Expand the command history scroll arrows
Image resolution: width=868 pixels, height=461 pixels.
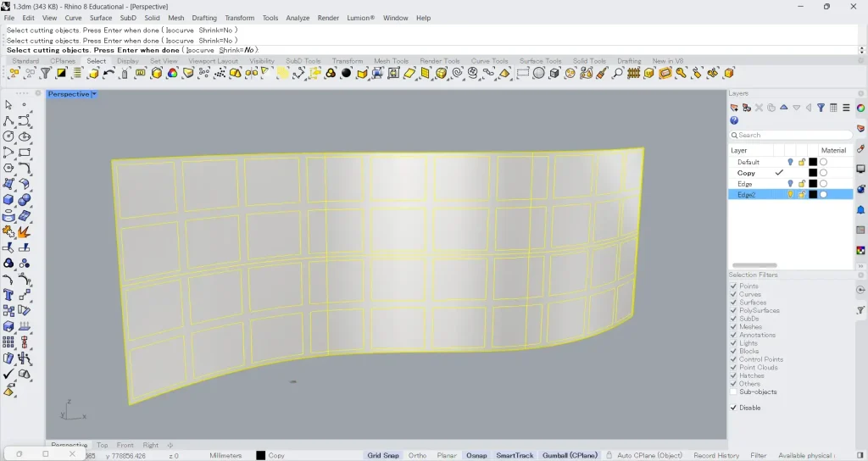[x=861, y=50]
